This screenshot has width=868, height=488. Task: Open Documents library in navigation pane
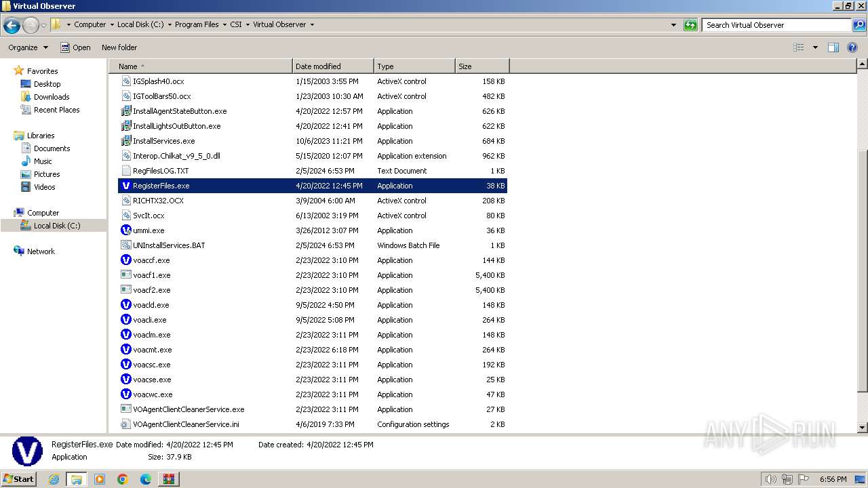point(52,148)
